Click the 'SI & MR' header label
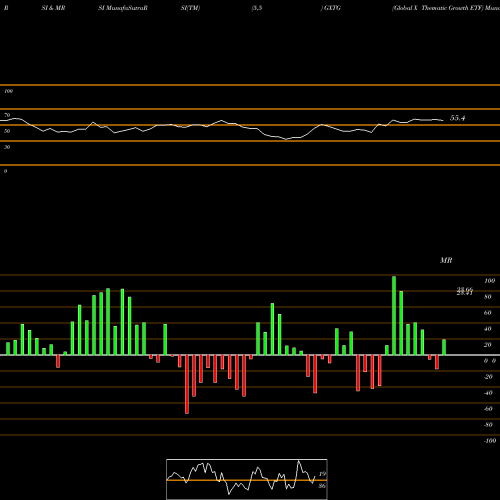 pyautogui.click(x=53, y=8)
